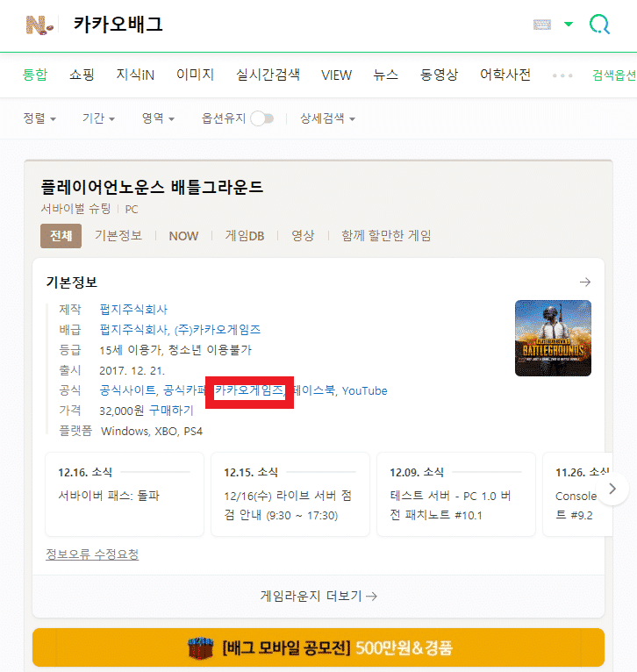Open 펍지주식회사 developer link in 제작 row
The width and height of the screenshot is (637, 672).
click(x=133, y=310)
